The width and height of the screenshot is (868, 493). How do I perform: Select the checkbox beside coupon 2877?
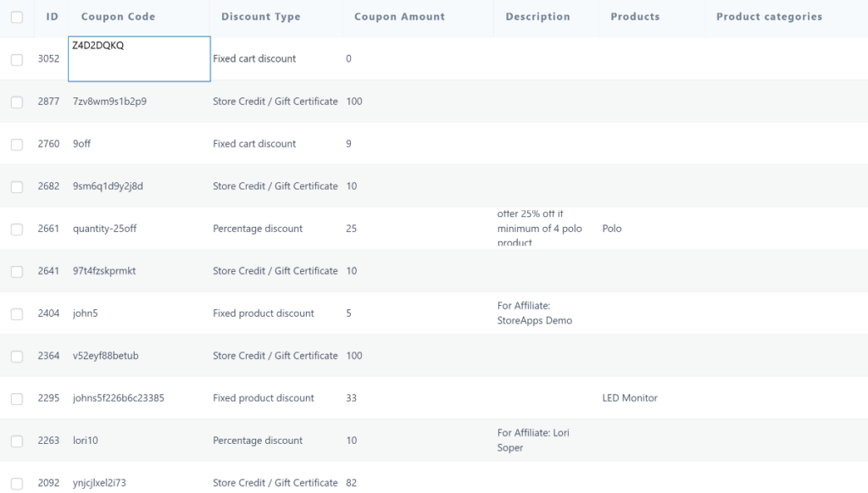tap(16, 101)
